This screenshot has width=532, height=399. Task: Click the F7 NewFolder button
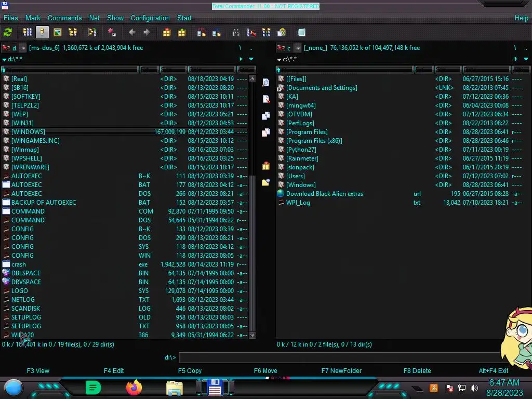pyautogui.click(x=341, y=371)
